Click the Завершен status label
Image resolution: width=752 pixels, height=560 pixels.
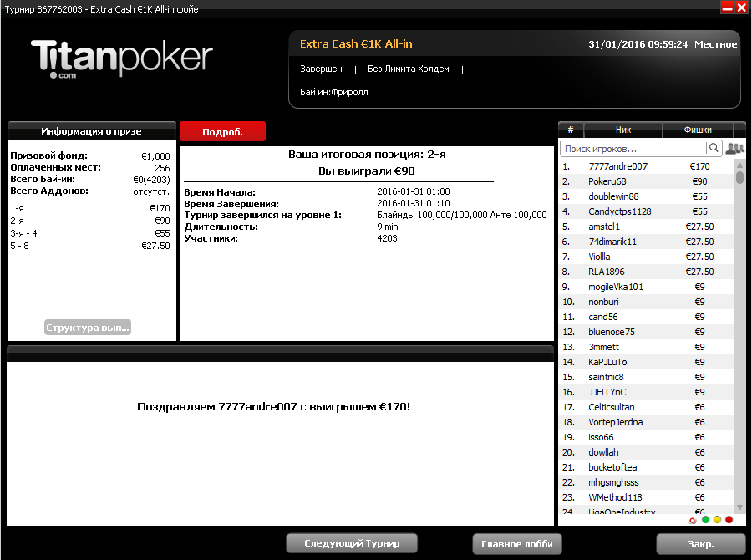pos(321,69)
